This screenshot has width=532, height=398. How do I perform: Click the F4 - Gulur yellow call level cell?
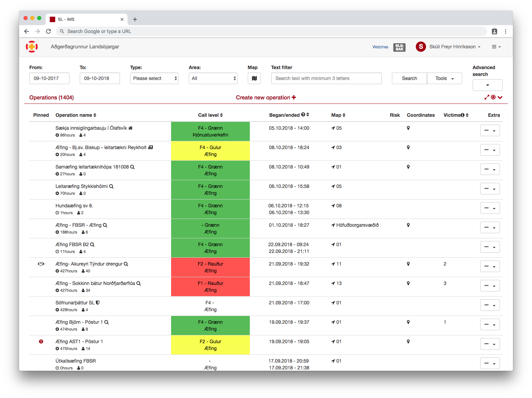pos(210,151)
